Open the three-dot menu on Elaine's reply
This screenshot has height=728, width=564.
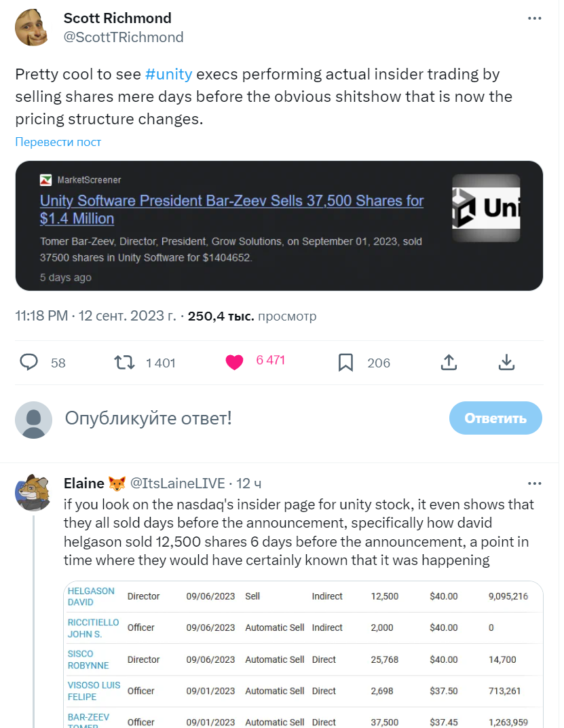534,484
